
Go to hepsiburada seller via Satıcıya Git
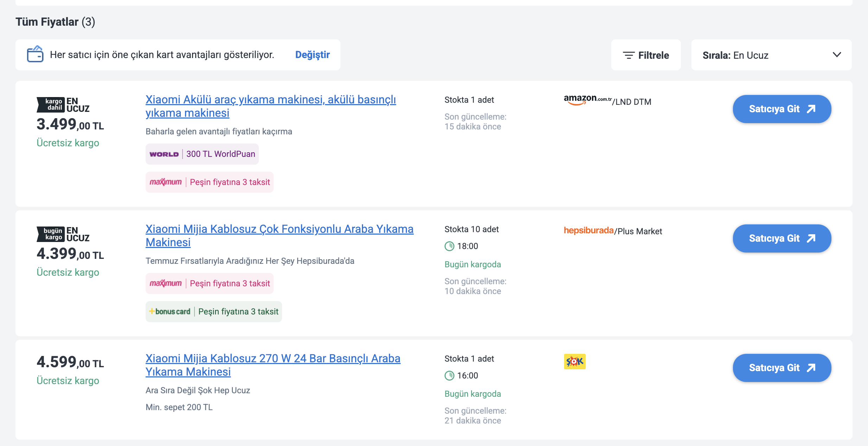782,238
